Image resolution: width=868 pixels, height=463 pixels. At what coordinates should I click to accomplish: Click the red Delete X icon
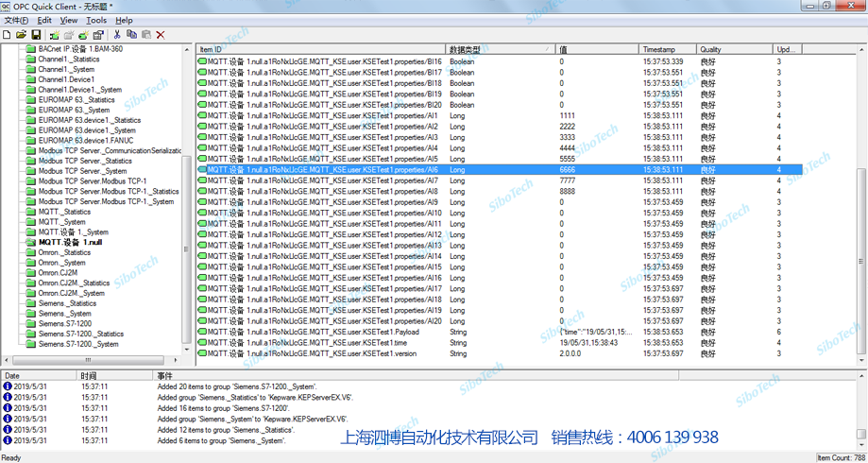tap(161, 35)
